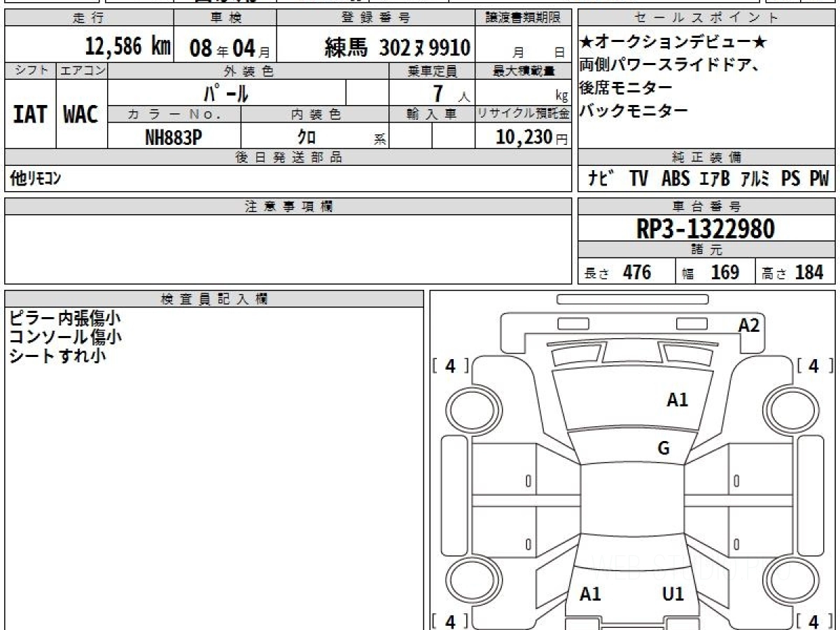
Task: Click the 内装色 header
Action: 315,114
